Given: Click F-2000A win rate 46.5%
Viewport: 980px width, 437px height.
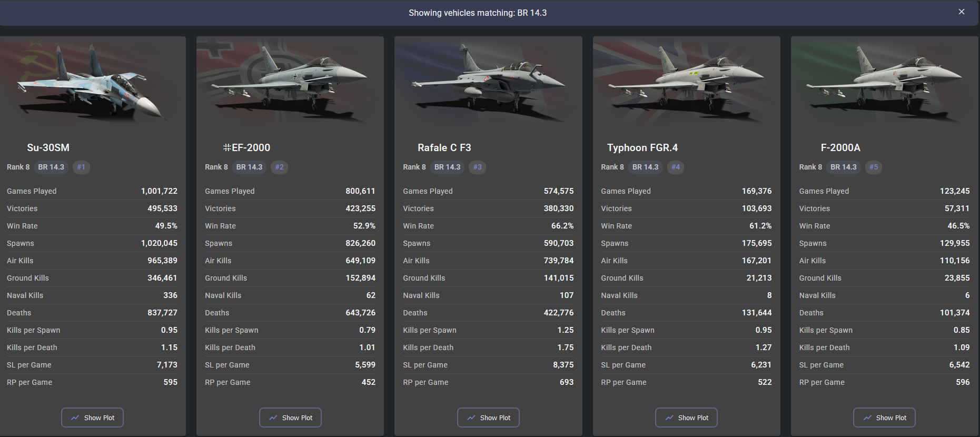Looking at the screenshot, I should pos(958,226).
